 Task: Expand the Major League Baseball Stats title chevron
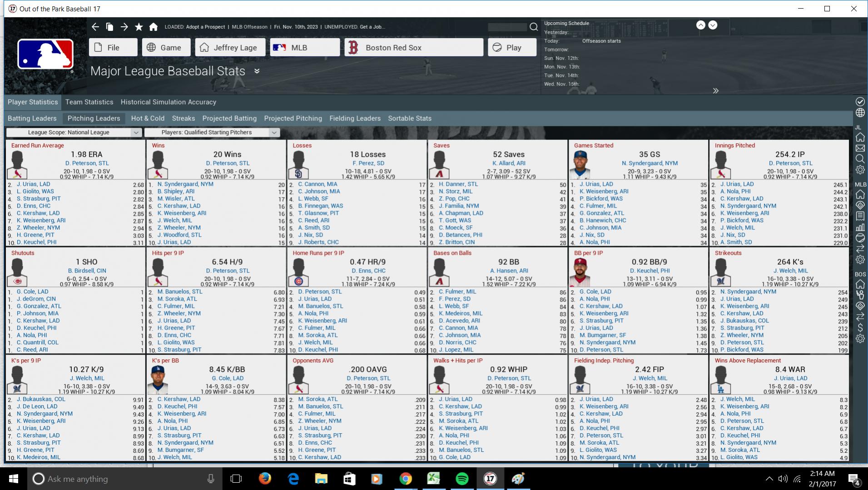(257, 71)
